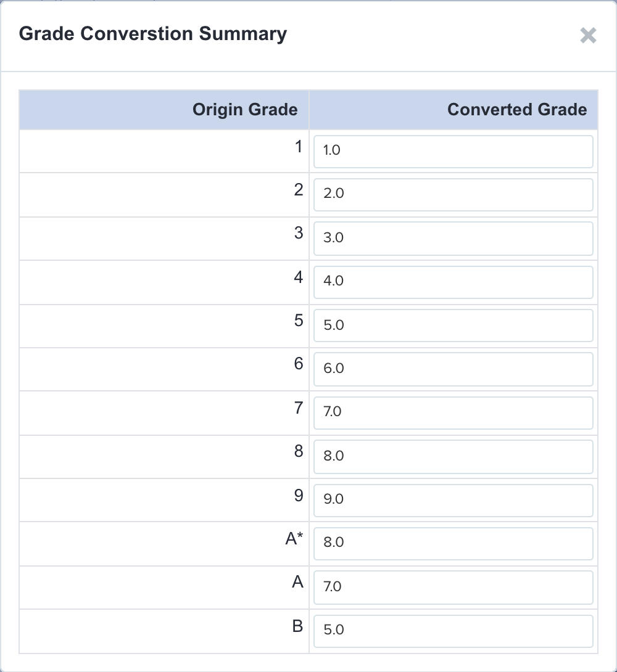Select the origin grade 1 label cell
Image resolution: width=617 pixels, height=672 pixels.
pyautogui.click(x=164, y=151)
